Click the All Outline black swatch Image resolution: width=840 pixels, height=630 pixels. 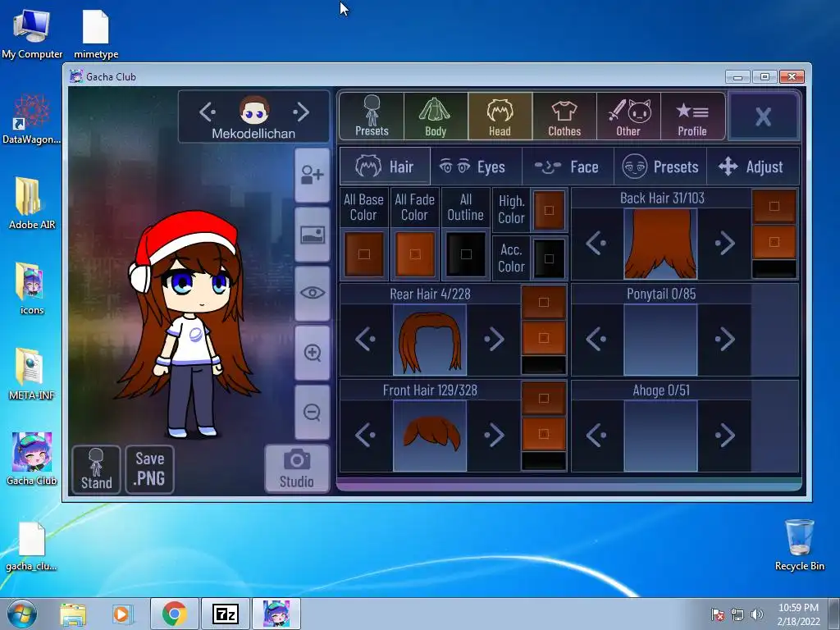click(x=466, y=254)
